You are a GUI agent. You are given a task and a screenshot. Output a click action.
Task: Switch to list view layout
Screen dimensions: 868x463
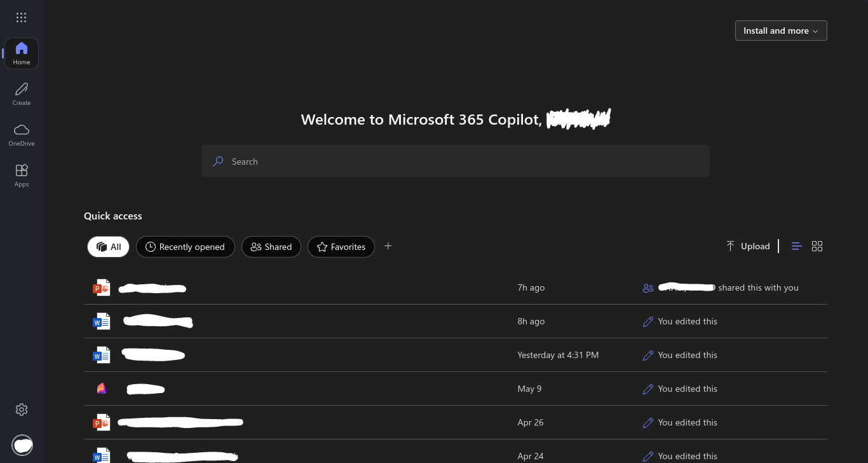point(797,246)
